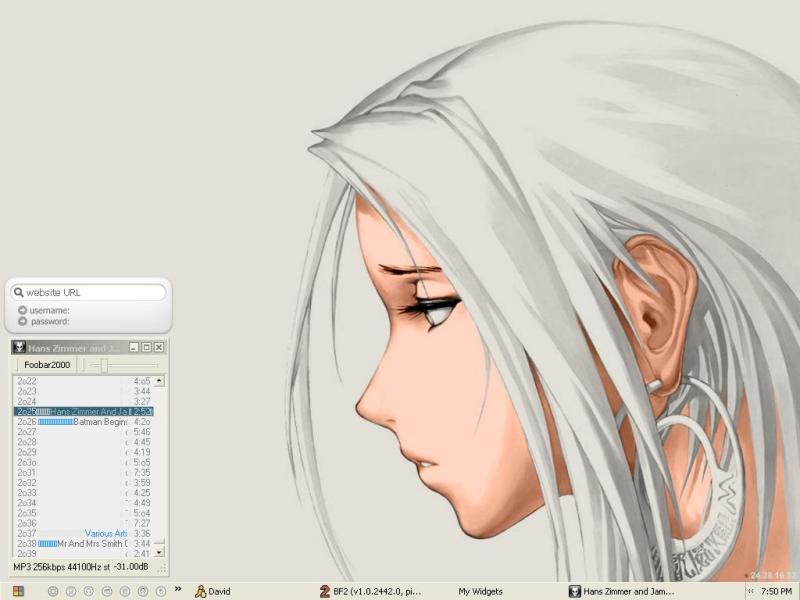Image resolution: width=800 pixels, height=600 pixels.
Task: Click the second round quick-launch icon
Action: [x=70, y=591]
